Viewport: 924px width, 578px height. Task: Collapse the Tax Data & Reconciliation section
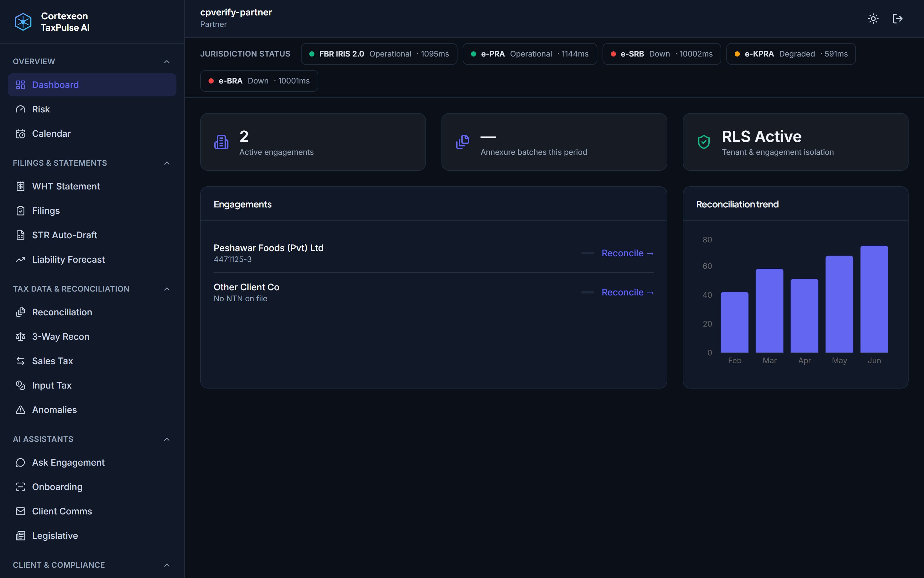(167, 289)
